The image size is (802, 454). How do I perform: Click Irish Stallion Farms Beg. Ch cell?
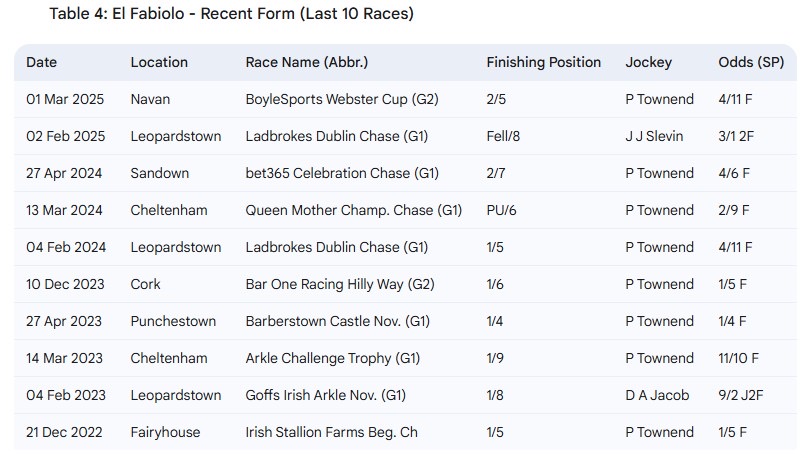pos(331,432)
